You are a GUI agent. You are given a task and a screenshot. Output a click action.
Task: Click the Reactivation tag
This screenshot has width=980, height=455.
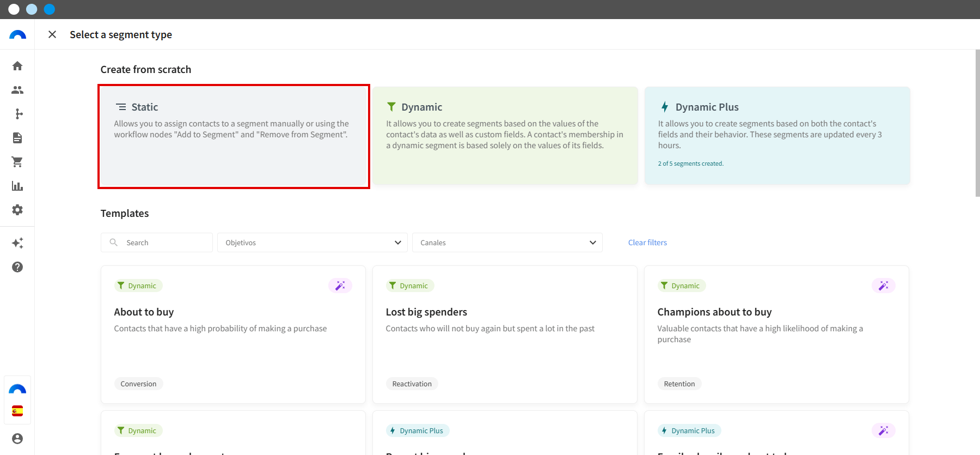pos(412,384)
